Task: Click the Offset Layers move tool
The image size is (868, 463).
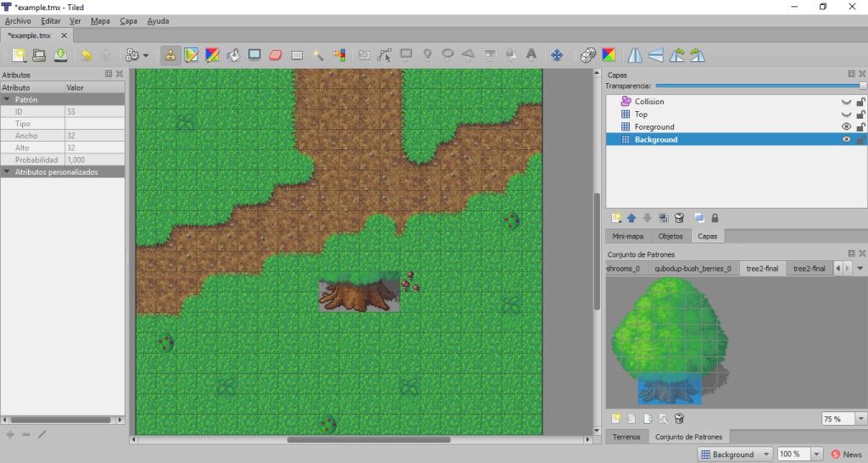Action: pos(557,55)
